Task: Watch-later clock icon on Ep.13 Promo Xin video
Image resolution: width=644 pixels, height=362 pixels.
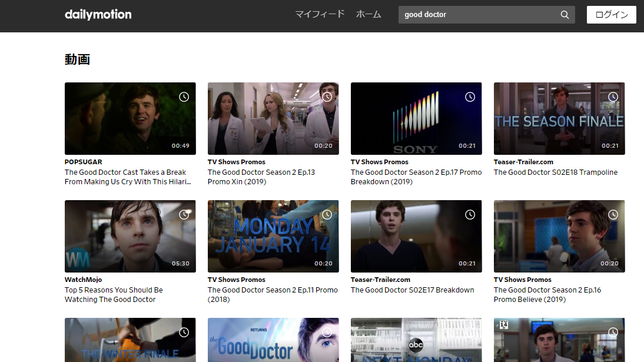Action: [327, 97]
